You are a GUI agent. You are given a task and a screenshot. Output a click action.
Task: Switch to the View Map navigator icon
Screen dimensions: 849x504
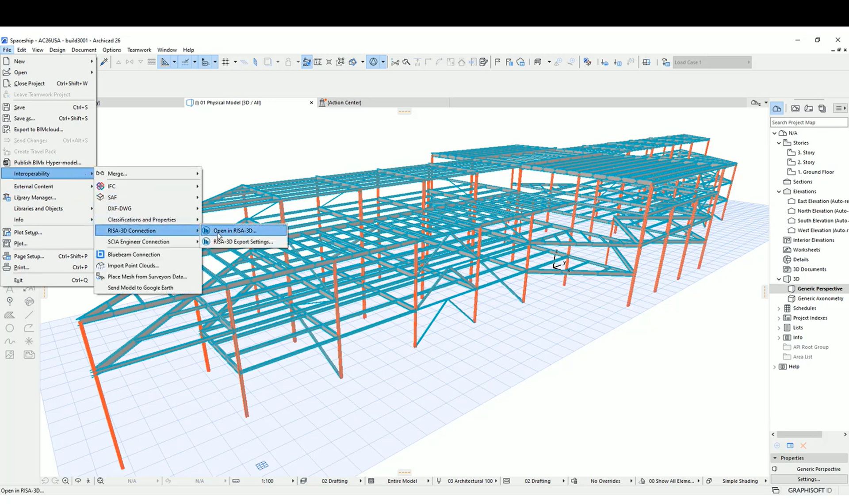pos(795,108)
